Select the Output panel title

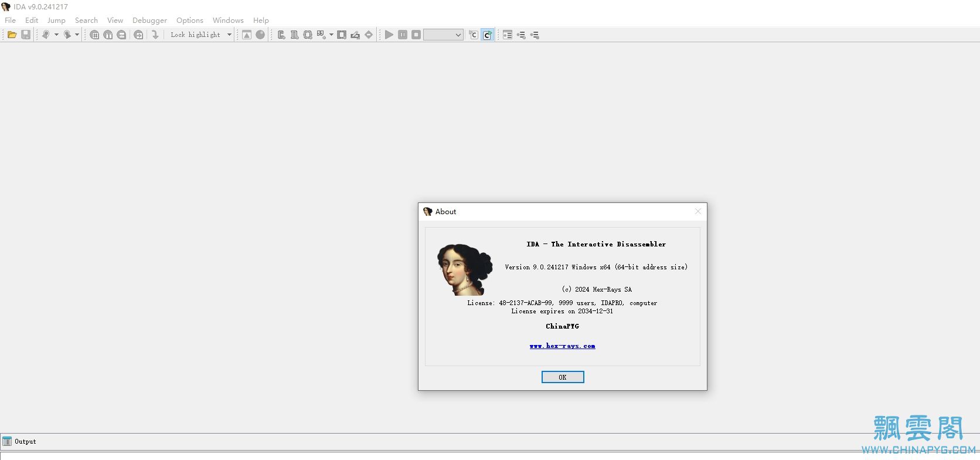25,441
